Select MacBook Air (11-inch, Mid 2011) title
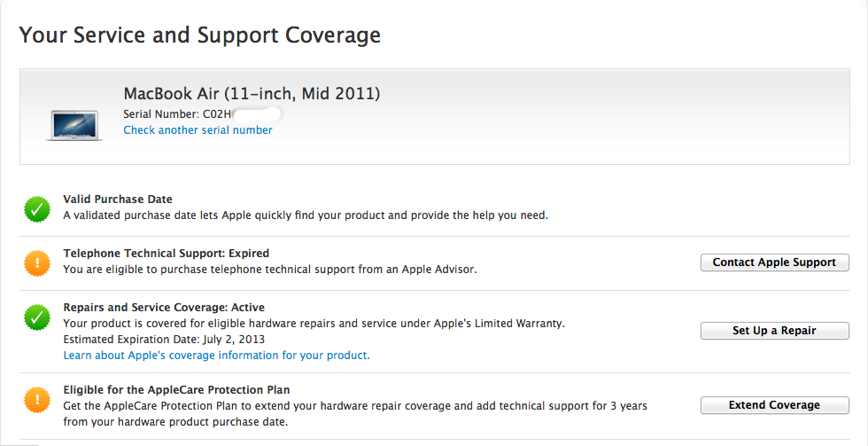Image resolution: width=868 pixels, height=446 pixels. pos(252,94)
